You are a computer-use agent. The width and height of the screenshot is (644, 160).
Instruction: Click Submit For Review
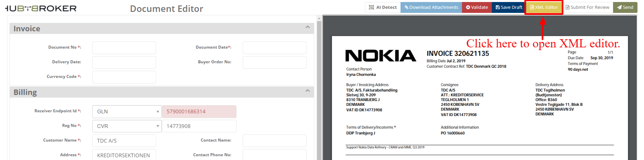point(587,7)
